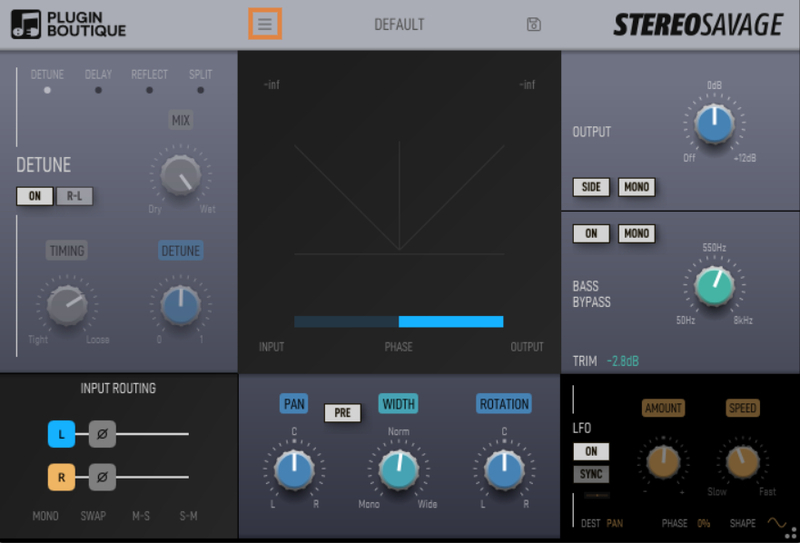
Task: Click the INPUT ROUTING heading
Action: pos(118,388)
